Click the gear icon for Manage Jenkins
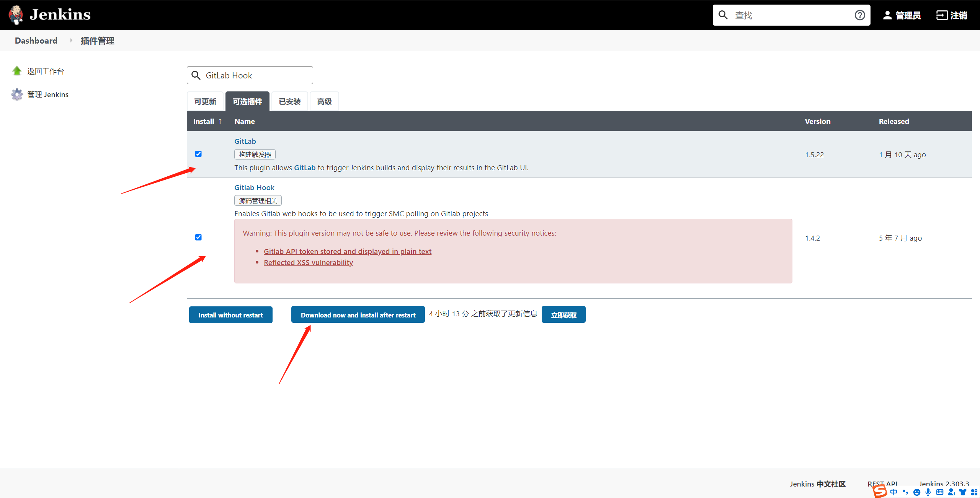Screen dimensions: 980x498 tap(17, 94)
